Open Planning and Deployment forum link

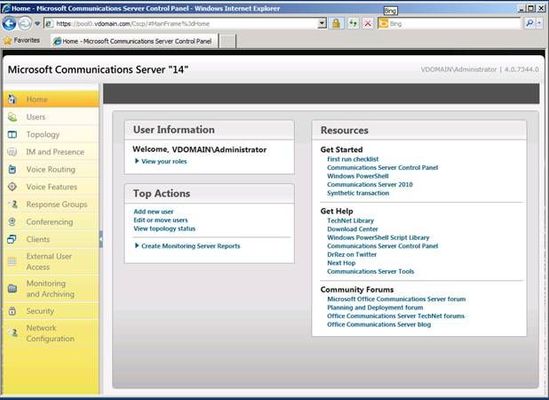click(x=375, y=308)
